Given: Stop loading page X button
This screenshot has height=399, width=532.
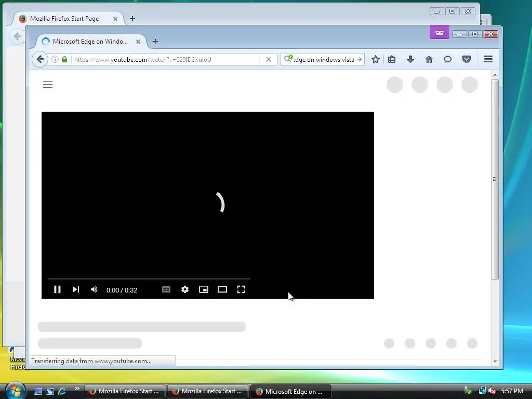Looking at the screenshot, I should [269, 59].
